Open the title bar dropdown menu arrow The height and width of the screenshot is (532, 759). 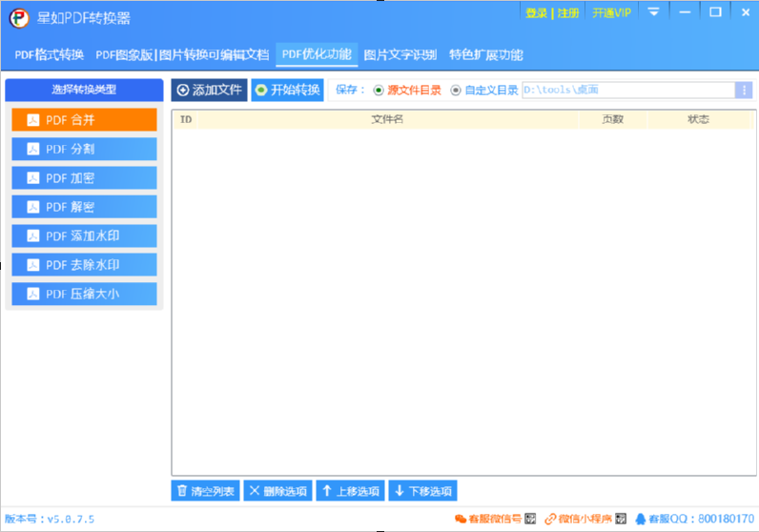(653, 12)
